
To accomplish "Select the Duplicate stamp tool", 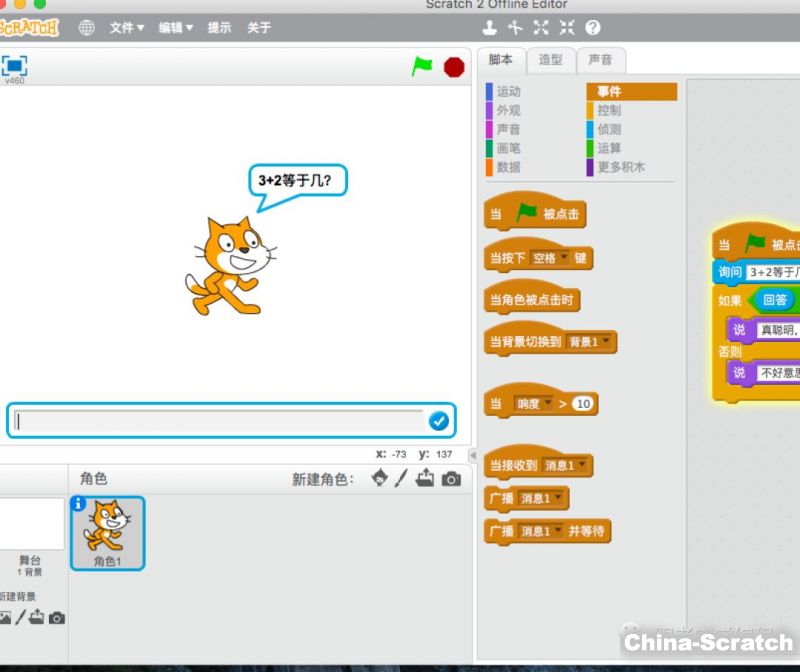I will coord(490,28).
